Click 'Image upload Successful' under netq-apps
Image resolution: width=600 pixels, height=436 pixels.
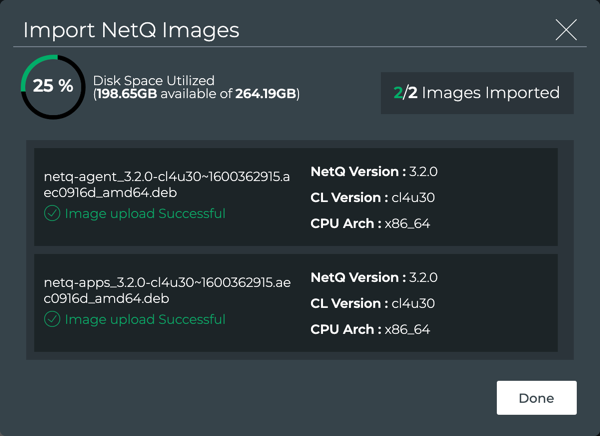[x=144, y=320]
